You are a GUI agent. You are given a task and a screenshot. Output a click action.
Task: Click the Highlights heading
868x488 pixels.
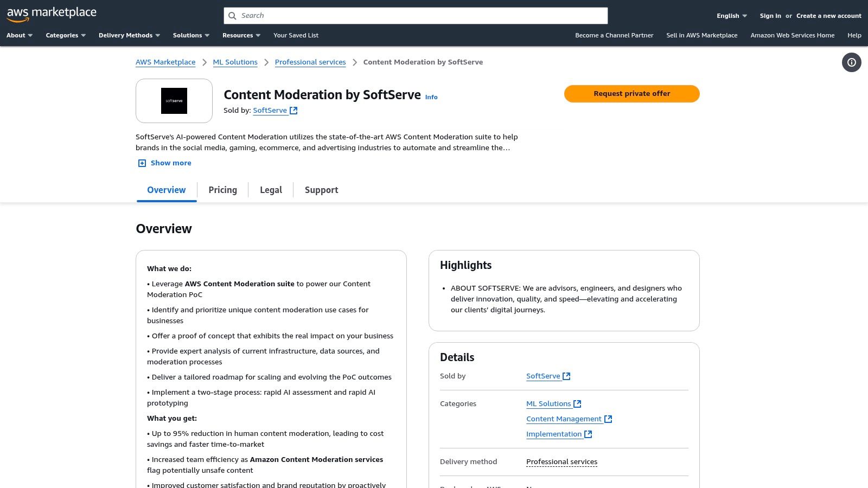466,265
